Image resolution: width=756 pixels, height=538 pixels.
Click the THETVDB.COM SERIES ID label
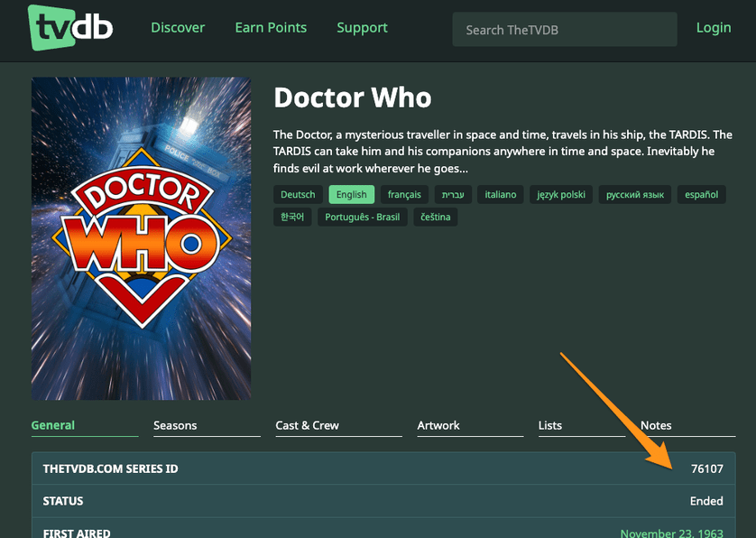click(x=110, y=468)
